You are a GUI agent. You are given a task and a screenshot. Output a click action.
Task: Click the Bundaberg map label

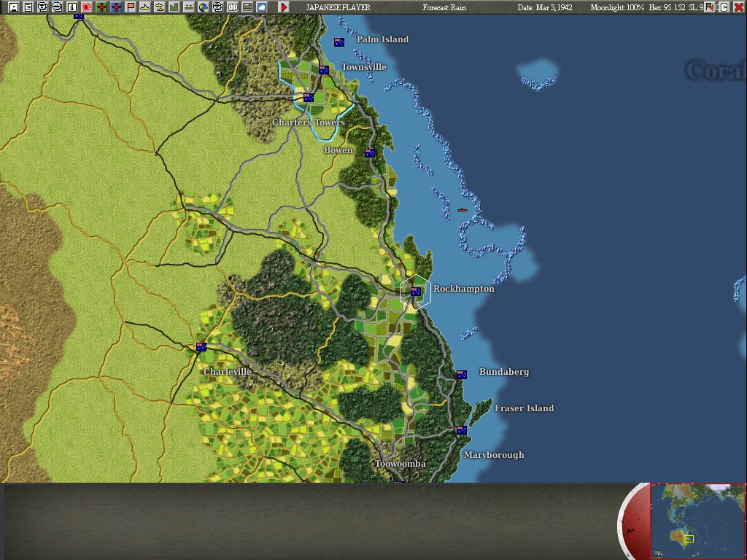point(504,372)
